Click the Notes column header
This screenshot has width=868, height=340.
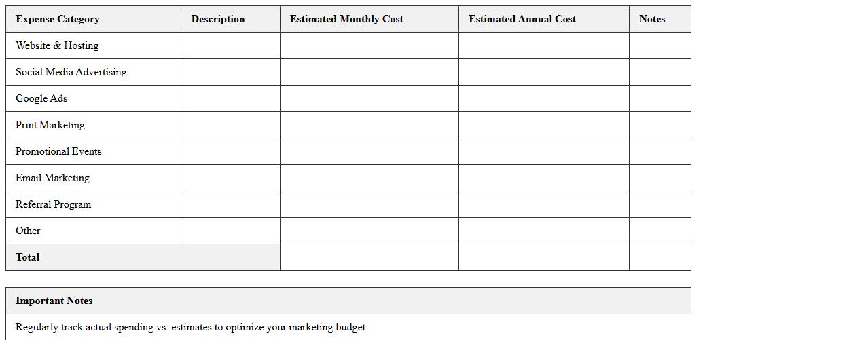(x=652, y=19)
